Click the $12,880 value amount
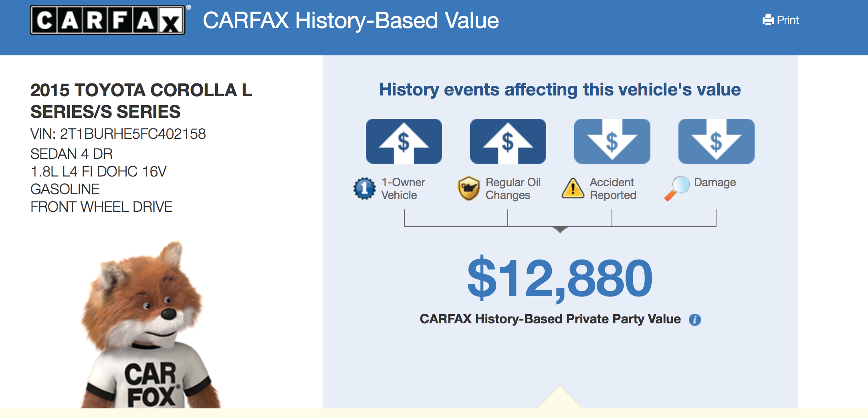868x418 pixels. coord(560,278)
